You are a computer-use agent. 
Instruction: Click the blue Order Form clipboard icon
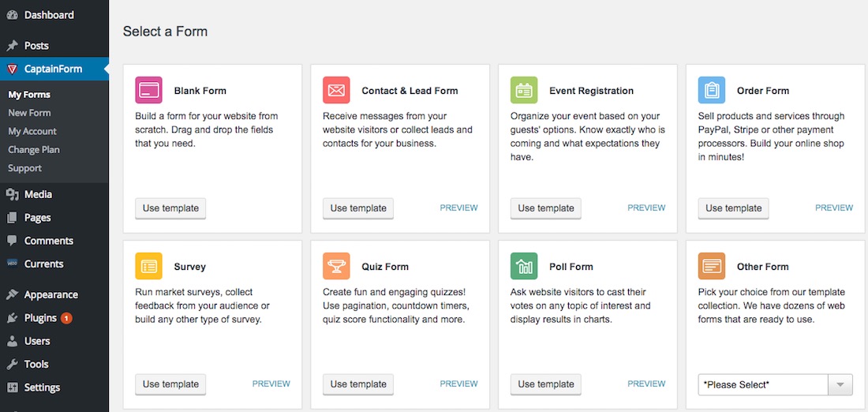click(x=712, y=91)
